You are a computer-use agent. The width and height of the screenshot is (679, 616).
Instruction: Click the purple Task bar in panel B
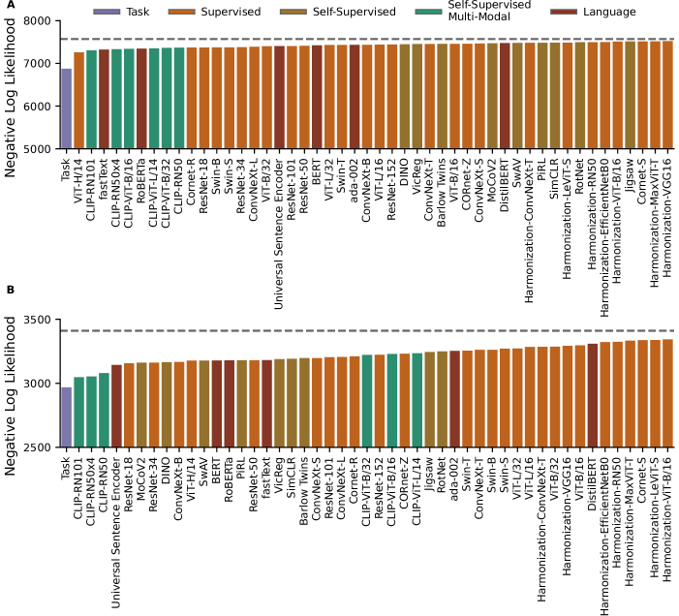coord(66,417)
